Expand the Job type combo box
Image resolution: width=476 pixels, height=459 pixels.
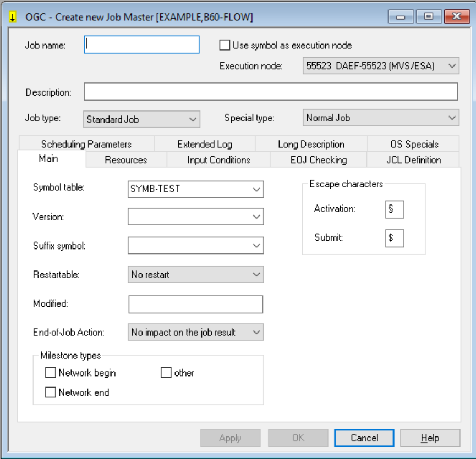141,119
